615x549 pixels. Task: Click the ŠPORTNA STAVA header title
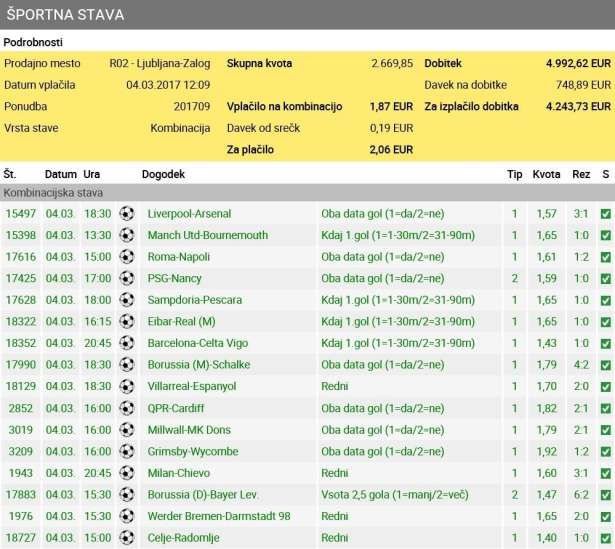pos(65,15)
